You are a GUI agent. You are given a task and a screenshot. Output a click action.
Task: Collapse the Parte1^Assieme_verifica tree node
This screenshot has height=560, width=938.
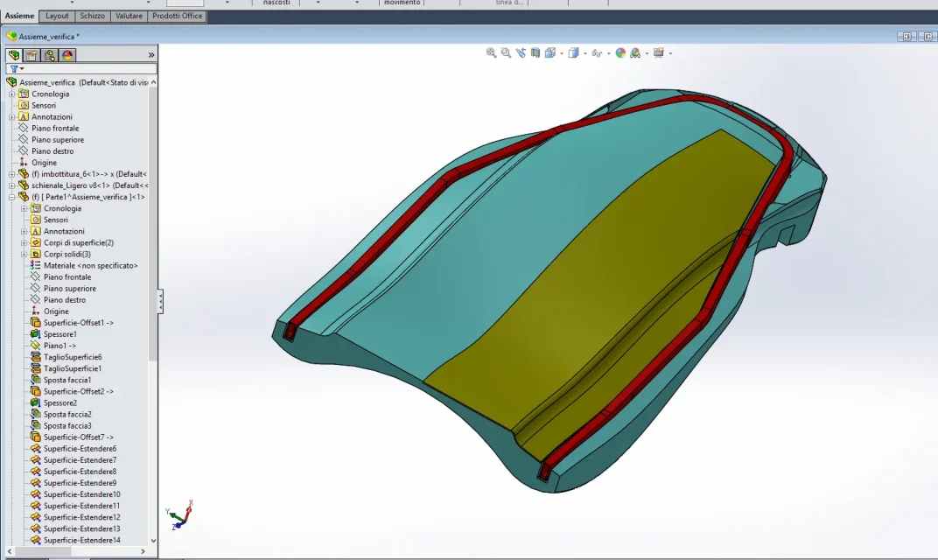(x=11, y=197)
